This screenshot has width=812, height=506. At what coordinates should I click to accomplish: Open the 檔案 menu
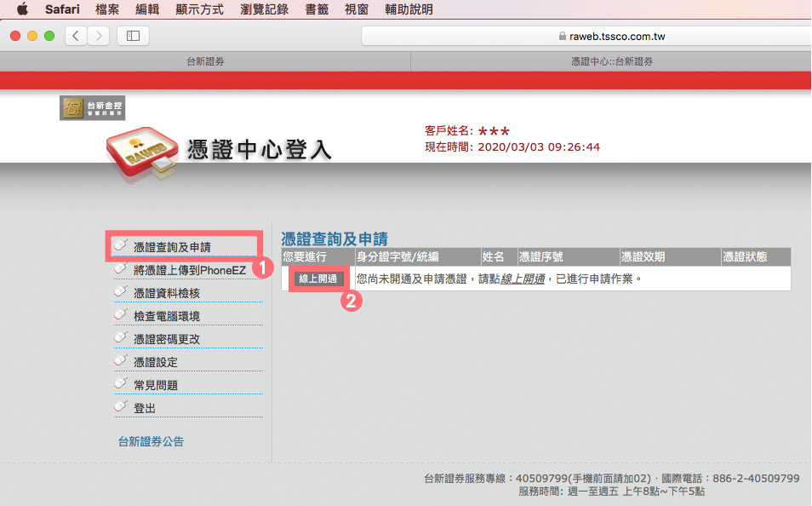point(107,9)
